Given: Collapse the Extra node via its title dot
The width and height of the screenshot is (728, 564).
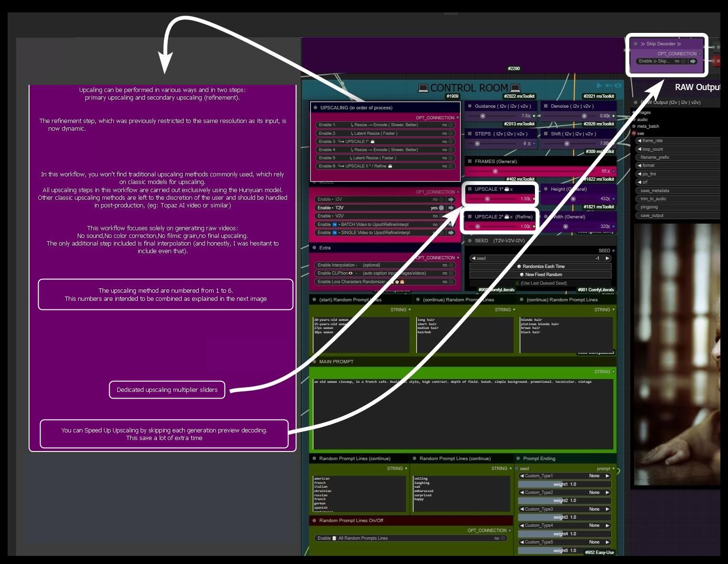Looking at the screenshot, I should [x=314, y=248].
